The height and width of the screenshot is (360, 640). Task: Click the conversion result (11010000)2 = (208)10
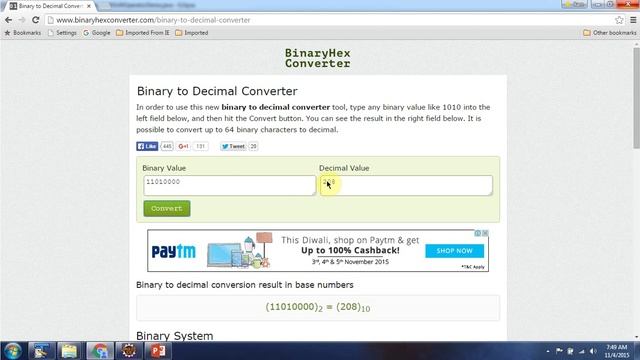pos(318,307)
